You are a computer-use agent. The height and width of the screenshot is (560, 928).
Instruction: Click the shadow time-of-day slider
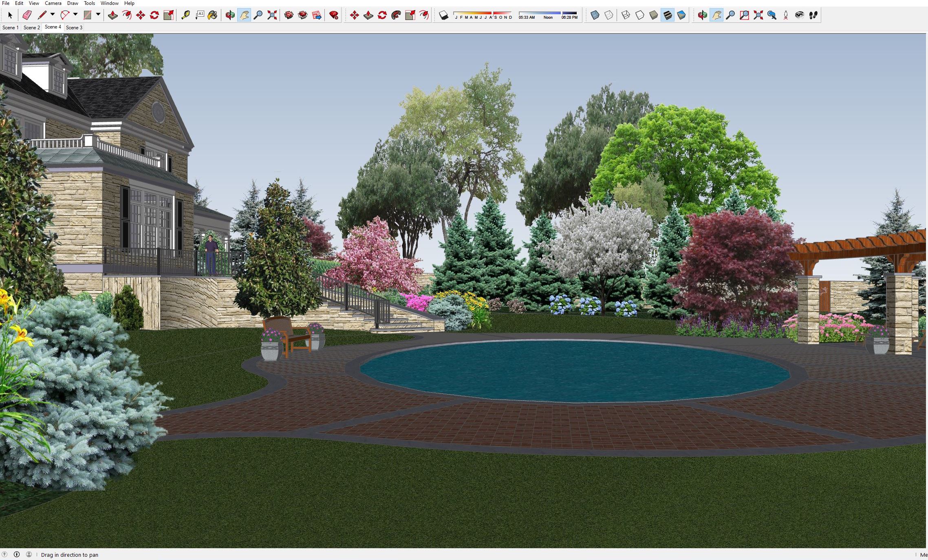click(548, 13)
